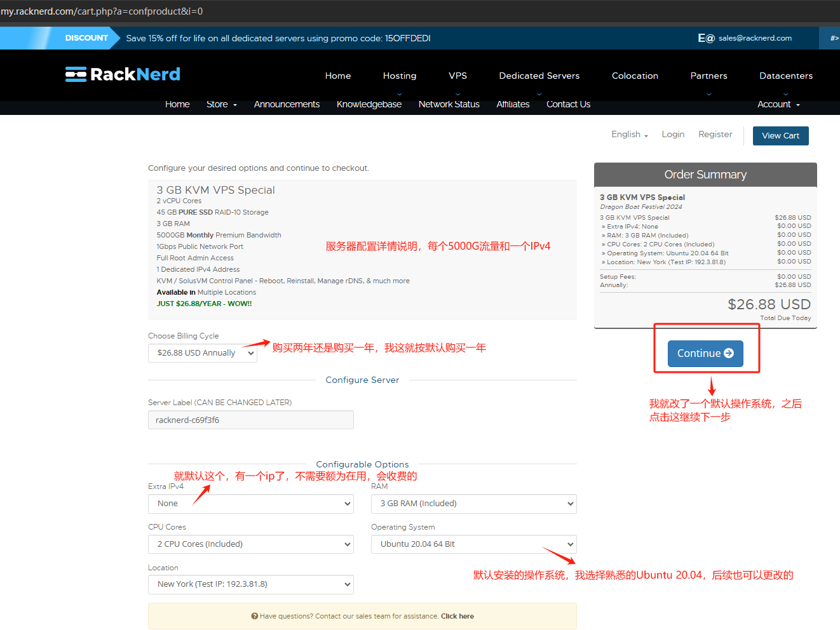Open the Announcements page

tap(287, 104)
